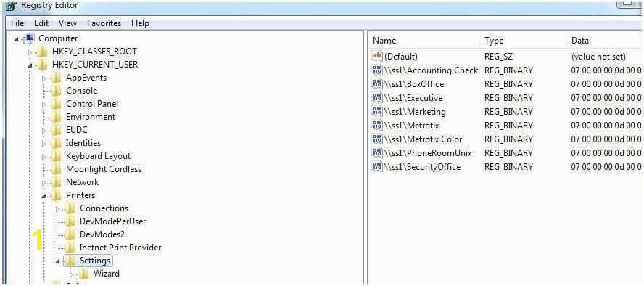644x286 pixels.
Task: Open the File menu
Action: click(x=17, y=23)
